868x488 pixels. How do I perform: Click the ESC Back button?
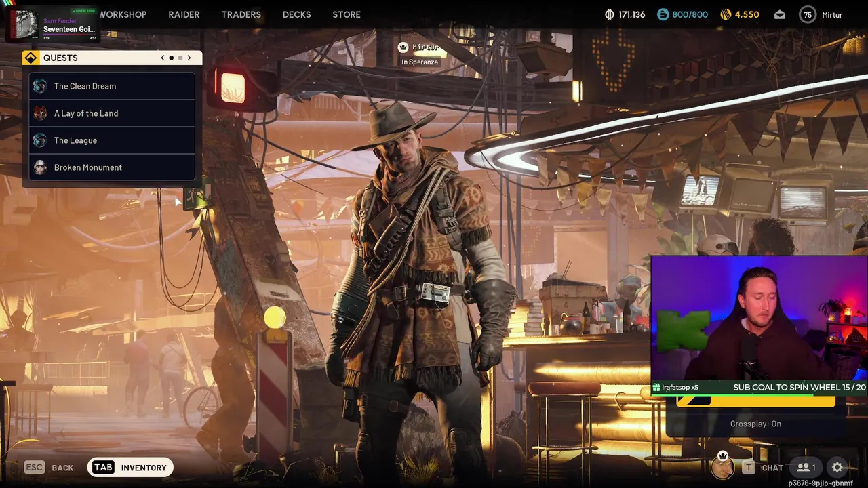[x=49, y=467]
